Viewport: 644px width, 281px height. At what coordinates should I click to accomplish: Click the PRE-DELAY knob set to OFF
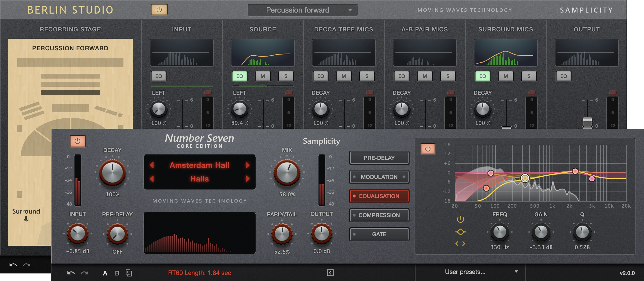117,233
